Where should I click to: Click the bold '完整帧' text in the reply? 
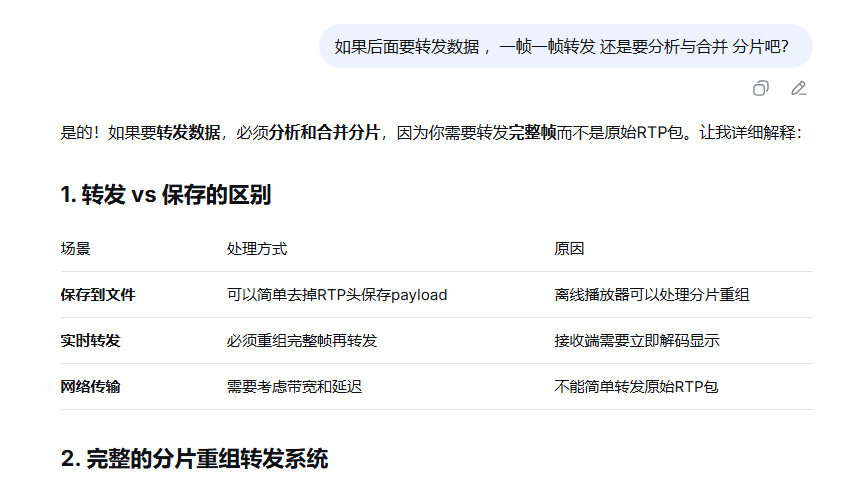(532, 133)
